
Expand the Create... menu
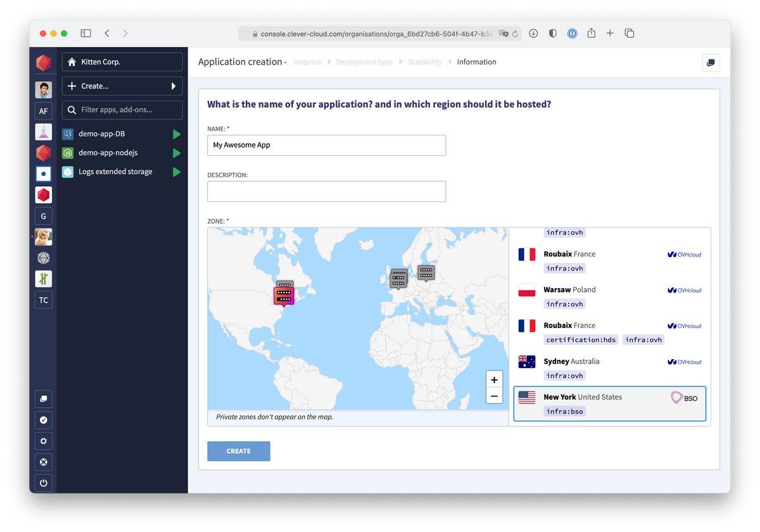(122, 86)
